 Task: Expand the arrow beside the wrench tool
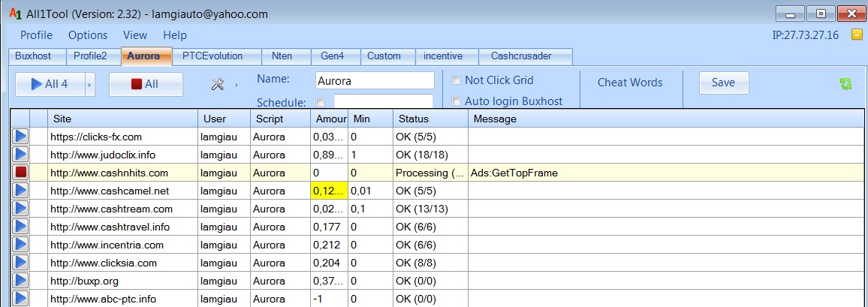coord(236,85)
